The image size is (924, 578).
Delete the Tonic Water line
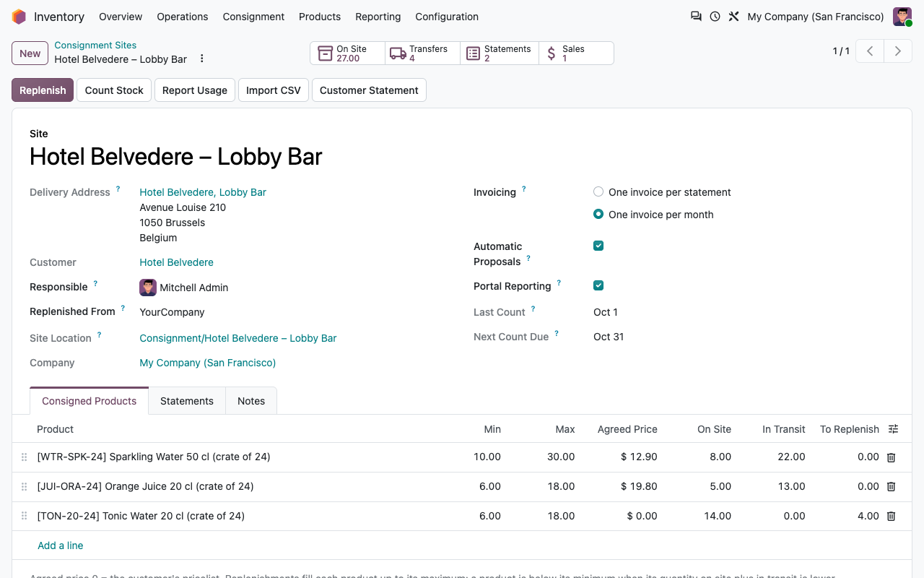click(x=891, y=517)
